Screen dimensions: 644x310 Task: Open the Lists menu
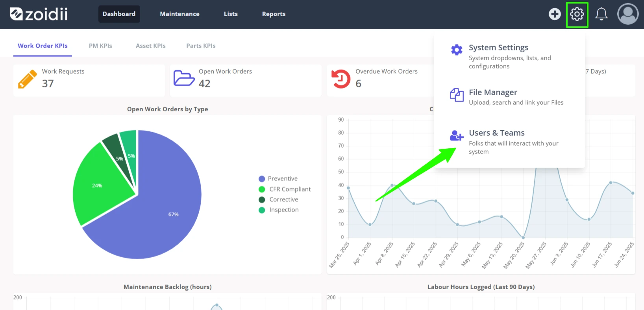231,14
